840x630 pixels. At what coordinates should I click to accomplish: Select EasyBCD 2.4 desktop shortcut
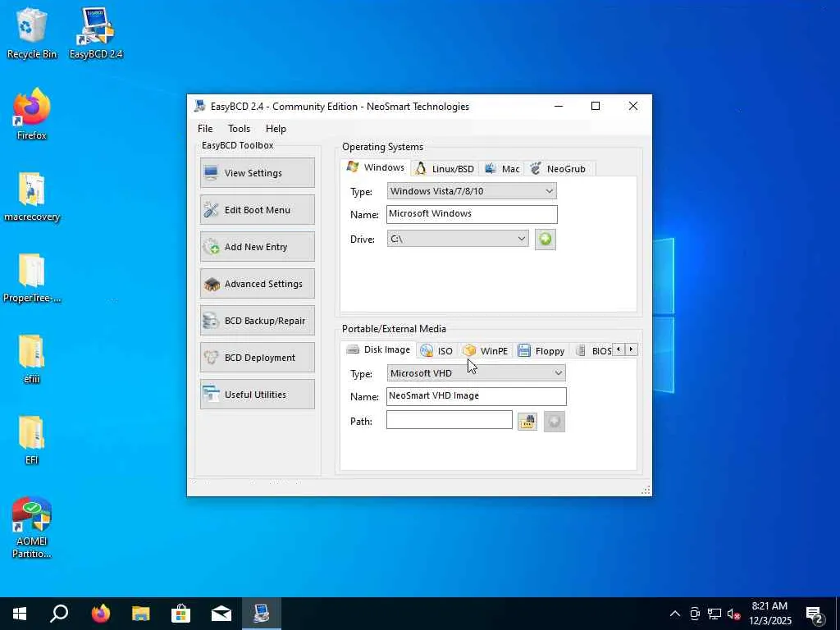(x=96, y=34)
